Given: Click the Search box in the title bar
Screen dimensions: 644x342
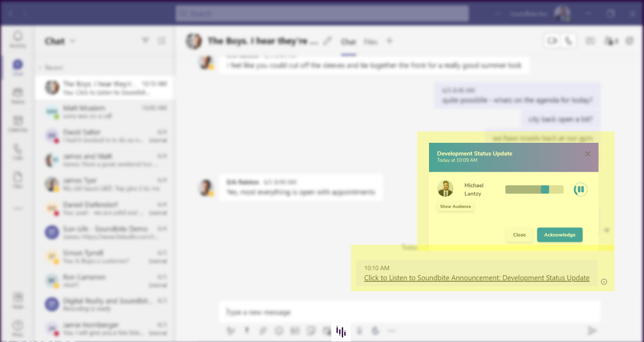Looking at the screenshot, I should tap(322, 13).
